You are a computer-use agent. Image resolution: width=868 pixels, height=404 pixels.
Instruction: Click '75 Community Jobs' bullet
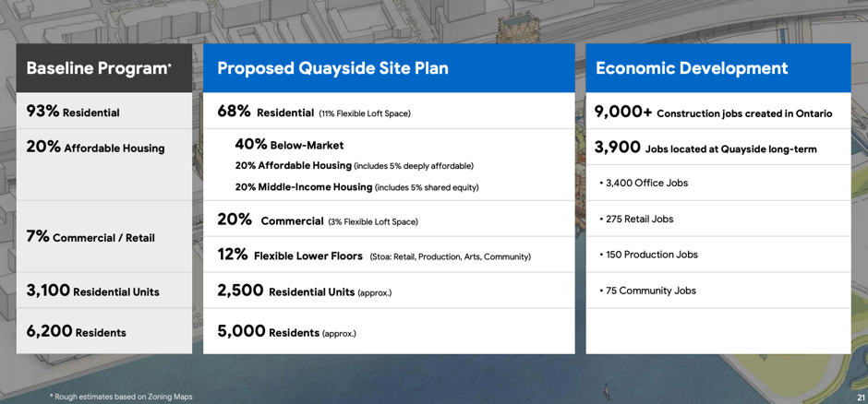[647, 291]
